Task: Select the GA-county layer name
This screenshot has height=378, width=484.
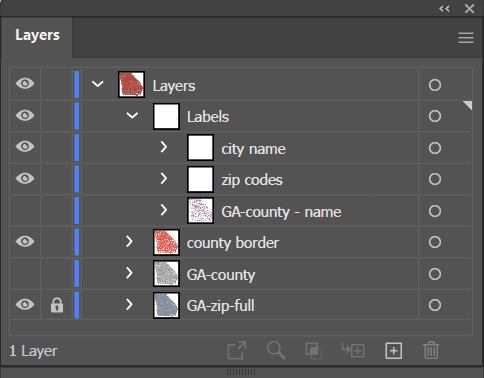Action: 221,275
